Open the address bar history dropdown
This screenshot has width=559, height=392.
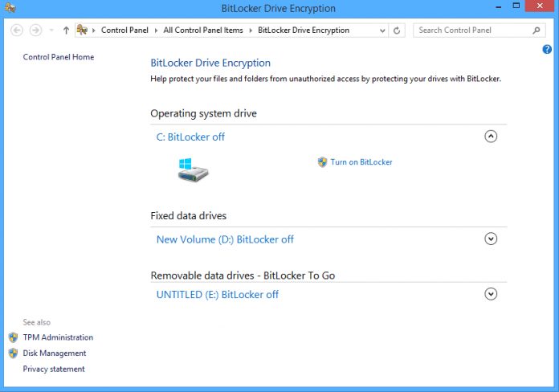[x=382, y=31]
